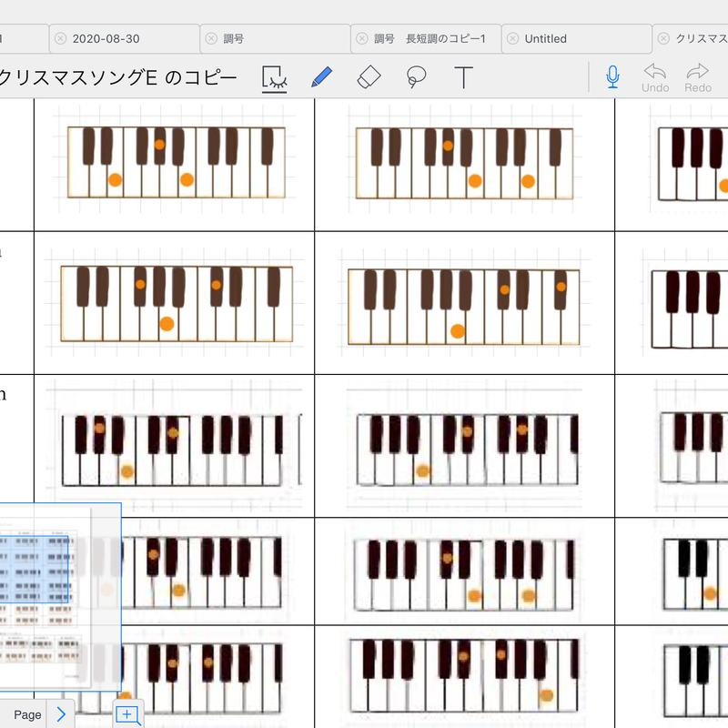Image resolution: width=728 pixels, height=728 pixels.
Task: Toggle the read-only view mode icon
Action: pos(274,78)
